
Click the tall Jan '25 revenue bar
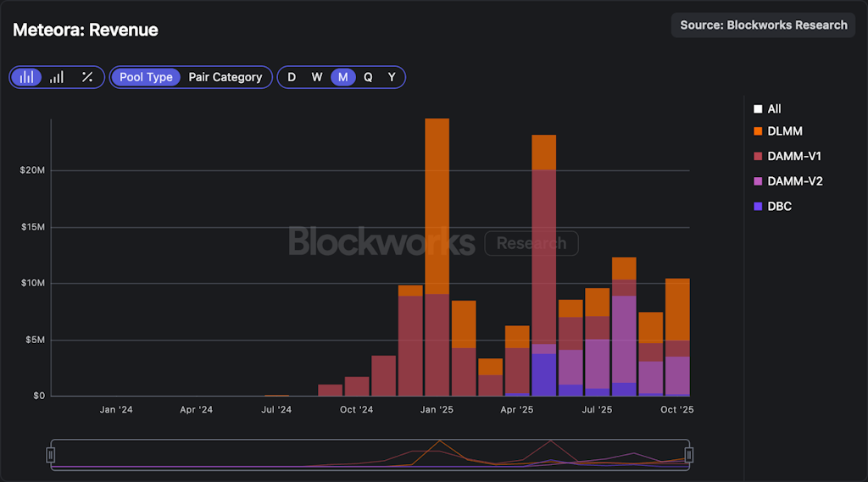437,254
